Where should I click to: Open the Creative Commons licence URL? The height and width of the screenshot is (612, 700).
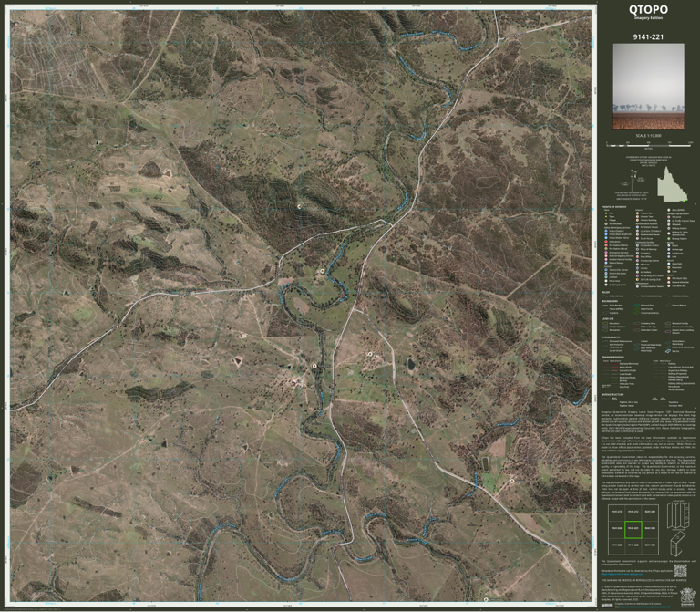[645, 607]
